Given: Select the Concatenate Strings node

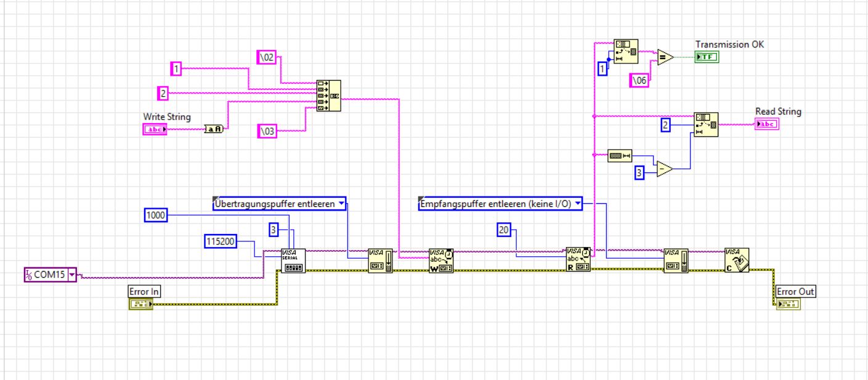Looking at the screenshot, I should pos(328,96).
